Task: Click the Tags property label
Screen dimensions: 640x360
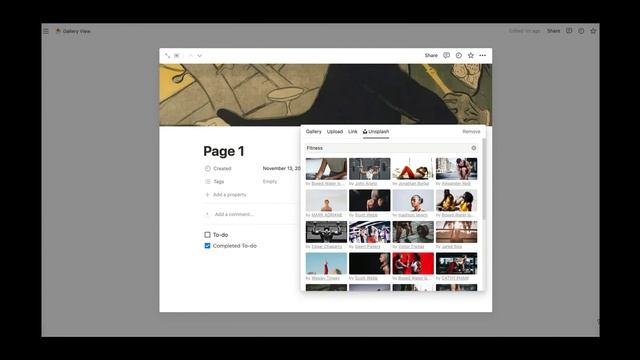Action: tap(215, 182)
